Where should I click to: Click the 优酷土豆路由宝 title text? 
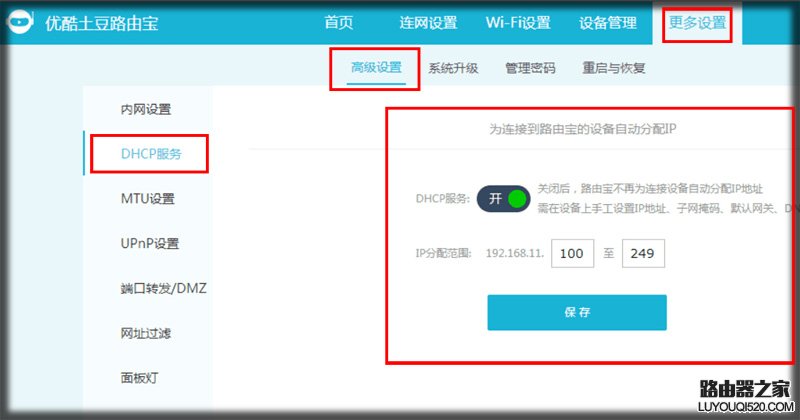pyautogui.click(x=102, y=23)
